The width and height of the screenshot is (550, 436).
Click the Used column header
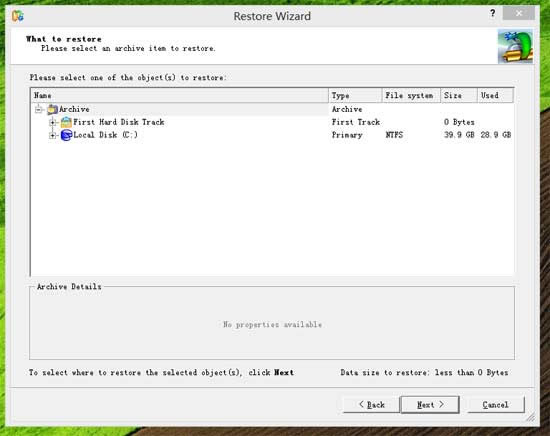(x=496, y=95)
